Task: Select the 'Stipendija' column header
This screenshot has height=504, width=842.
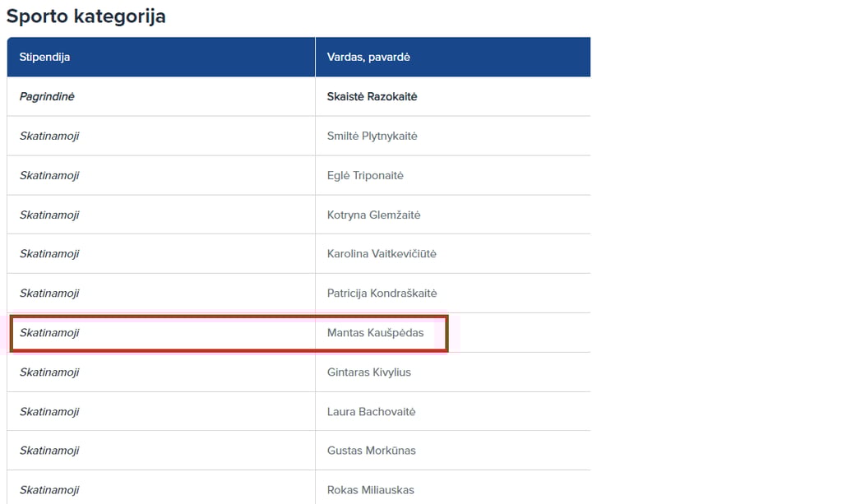Action: 161,57
